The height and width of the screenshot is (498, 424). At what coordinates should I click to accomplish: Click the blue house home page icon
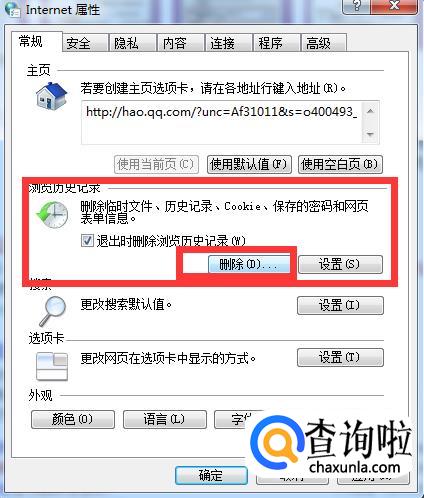coord(52,96)
